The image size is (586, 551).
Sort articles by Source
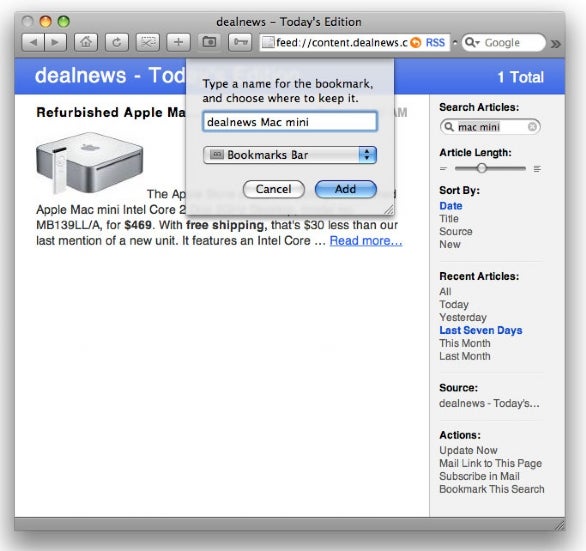point(456,231)
